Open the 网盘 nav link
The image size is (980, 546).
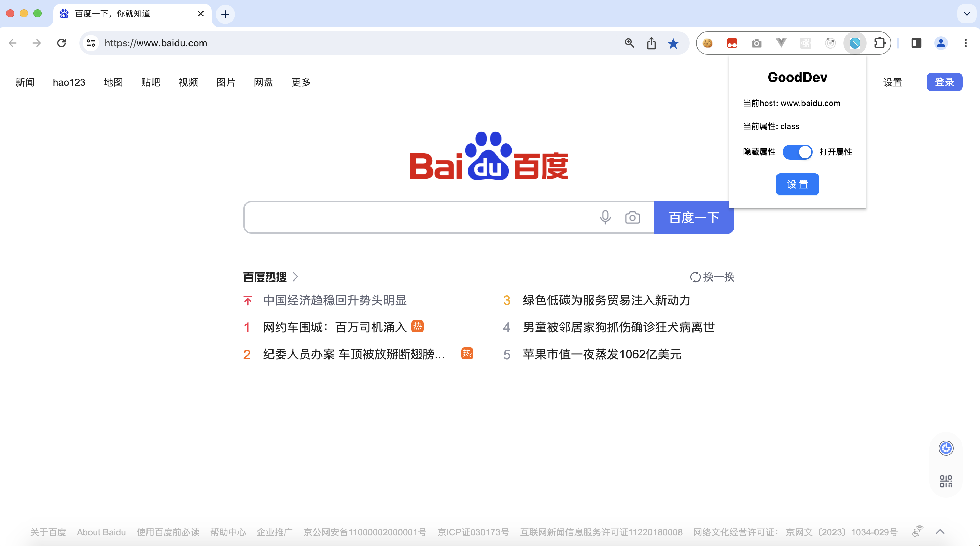[x=263, y=82]
